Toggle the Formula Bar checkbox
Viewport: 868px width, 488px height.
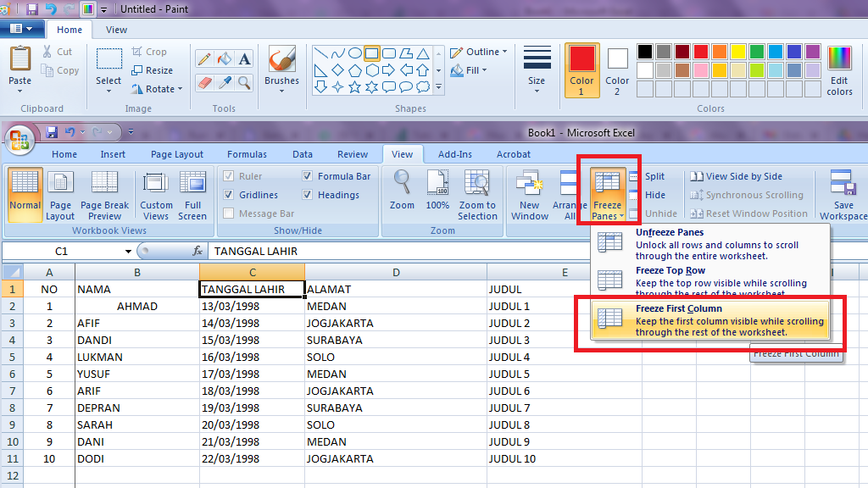[307, 176]
